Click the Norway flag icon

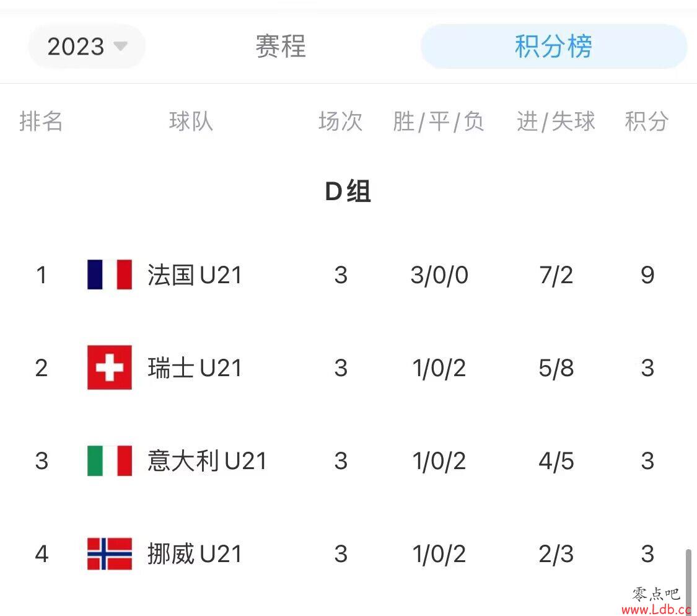pyautogui.click(x=109, y=554)
